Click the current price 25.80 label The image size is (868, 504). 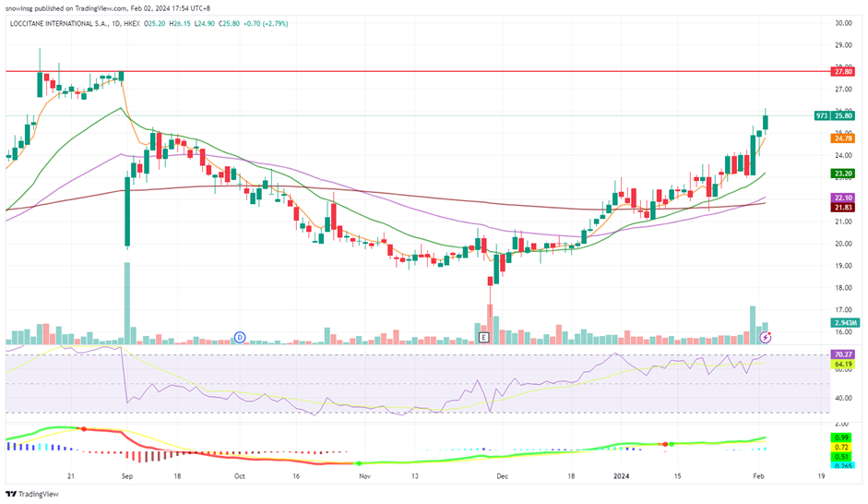point(843,115)
